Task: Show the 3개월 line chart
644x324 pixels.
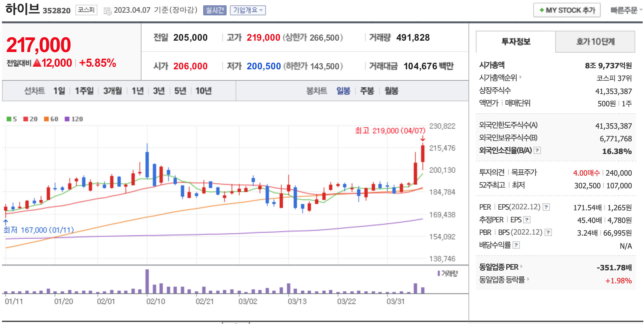Action: (112, 91)
